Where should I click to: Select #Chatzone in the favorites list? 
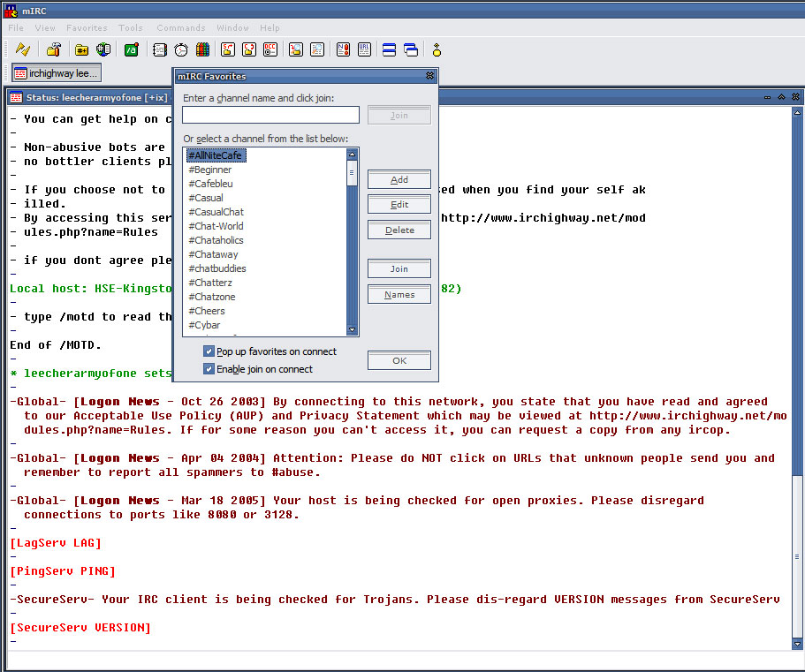tap(211, 296)
